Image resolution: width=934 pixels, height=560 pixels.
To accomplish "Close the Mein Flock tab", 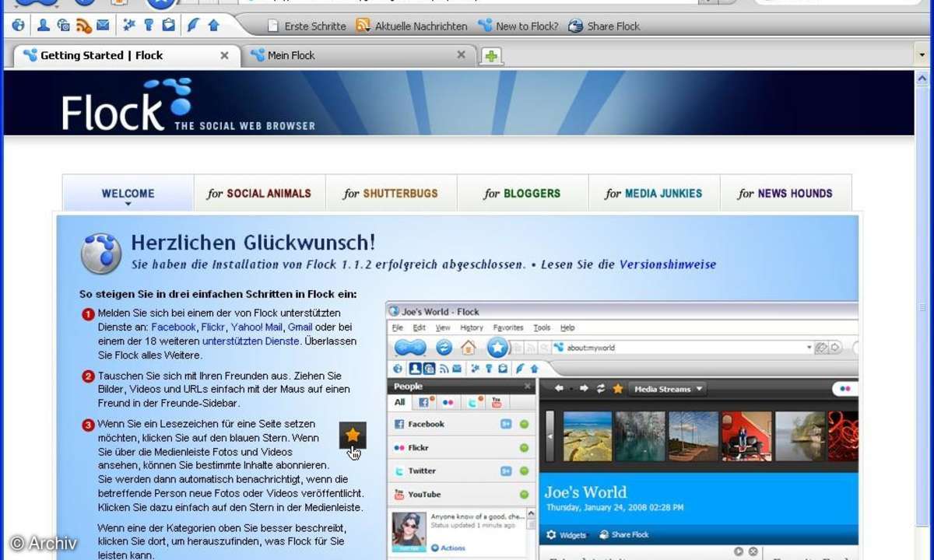I will 461,55.
